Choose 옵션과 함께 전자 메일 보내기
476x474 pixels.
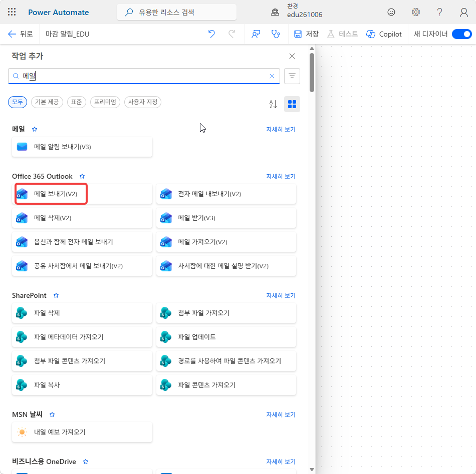(x=82, y=242)
